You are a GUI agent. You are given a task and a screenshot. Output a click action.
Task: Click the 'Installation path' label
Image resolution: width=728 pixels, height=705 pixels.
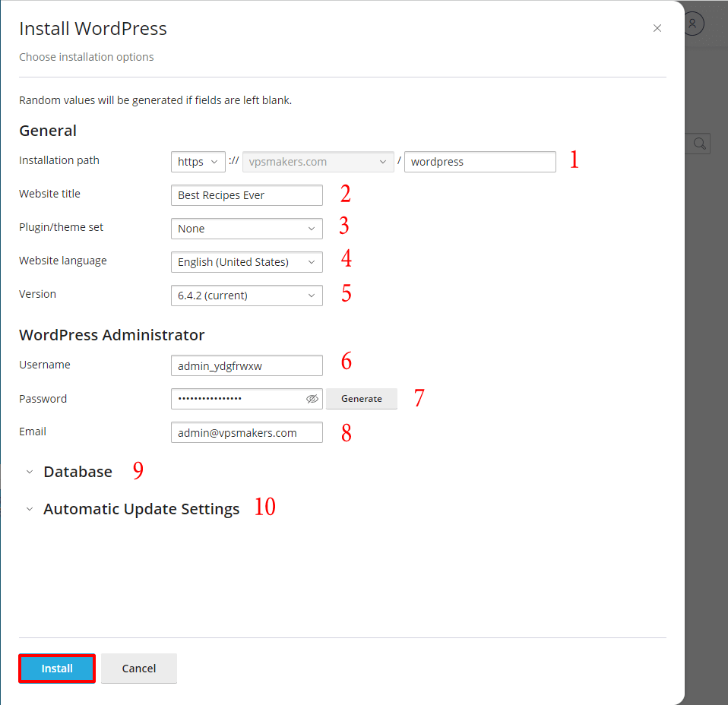(x=59, y=160)
